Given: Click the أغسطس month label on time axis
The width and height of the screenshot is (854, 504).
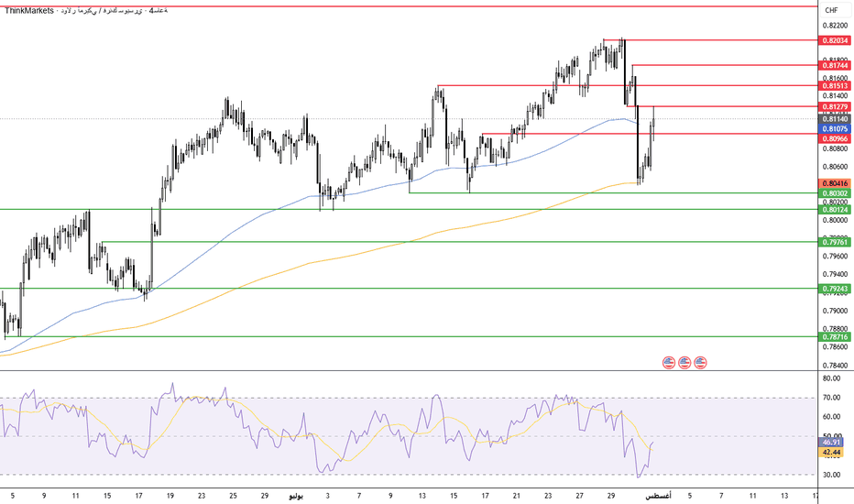Looking at the screenshot, I should click(x=659, y=496).
